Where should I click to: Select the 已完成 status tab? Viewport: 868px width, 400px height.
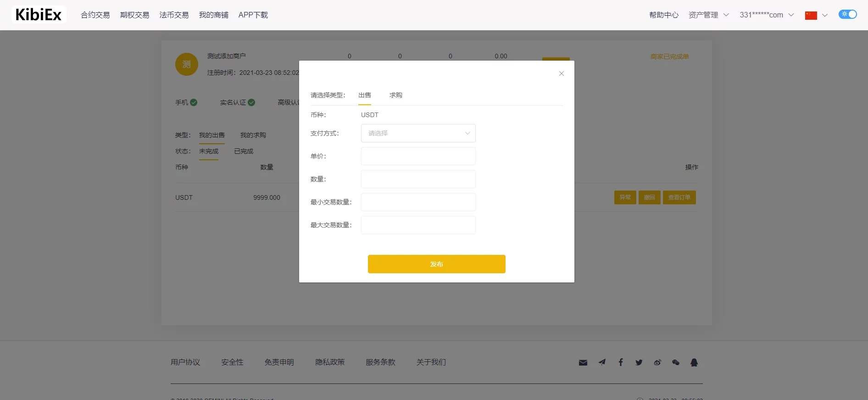[x=244, y=151]
